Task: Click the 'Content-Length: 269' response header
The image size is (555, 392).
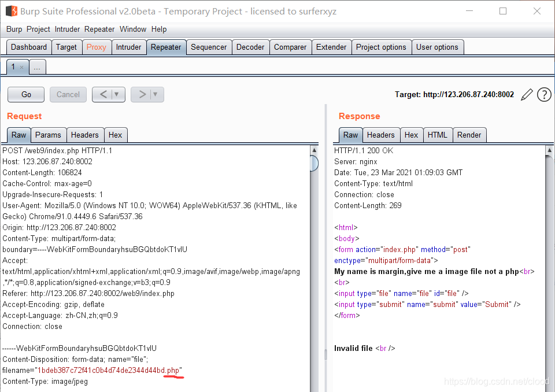Action: (x=368, y=205)
